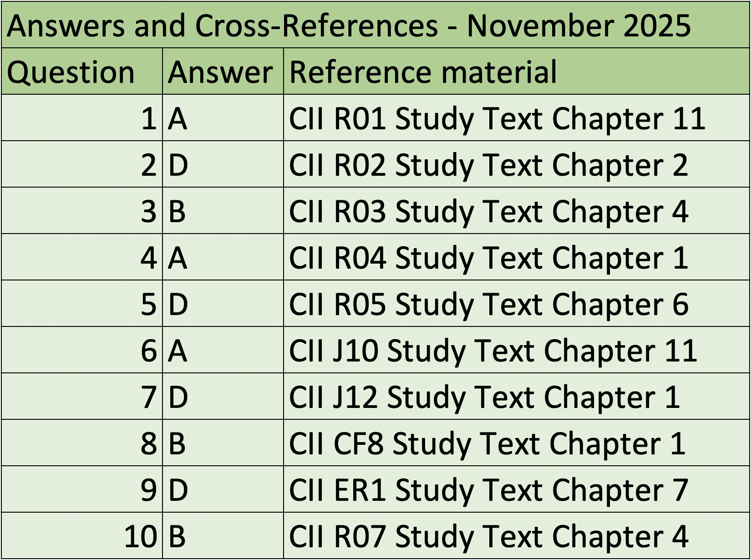Select the 'CII J10 Study Text Chapter 11' cell

pyautogui.click(x=516, y=351)
